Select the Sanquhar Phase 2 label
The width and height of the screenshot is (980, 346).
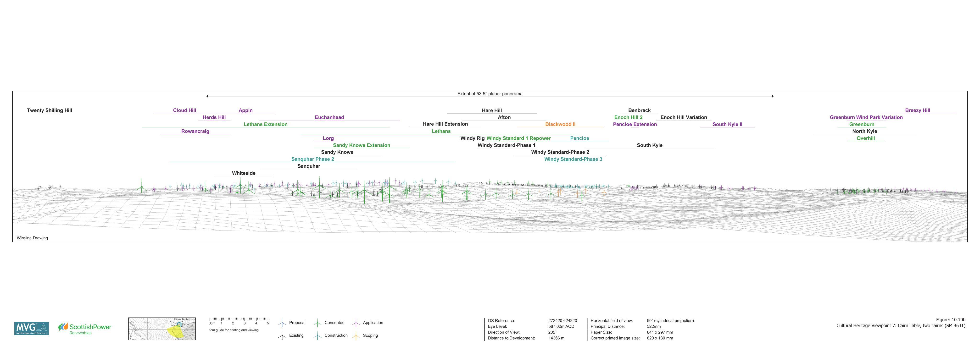click(x=313, y=159)
